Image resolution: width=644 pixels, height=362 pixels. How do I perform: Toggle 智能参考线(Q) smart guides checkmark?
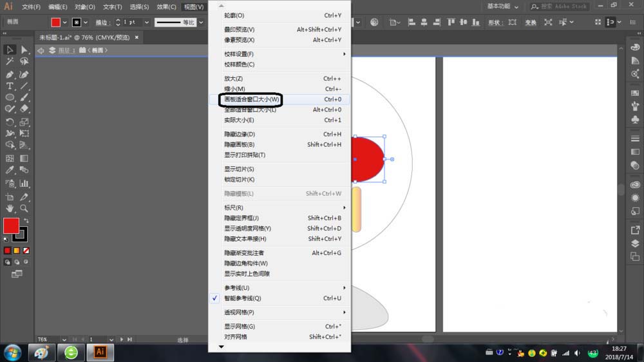[242, 298]
